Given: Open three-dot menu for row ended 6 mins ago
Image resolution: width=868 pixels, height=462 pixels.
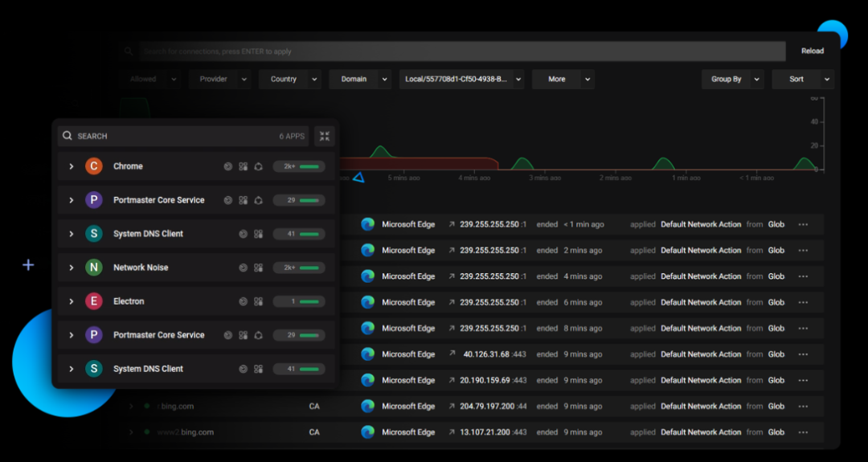Looking at the screenshot, I should pyautogui.click(x=803, y=302).
